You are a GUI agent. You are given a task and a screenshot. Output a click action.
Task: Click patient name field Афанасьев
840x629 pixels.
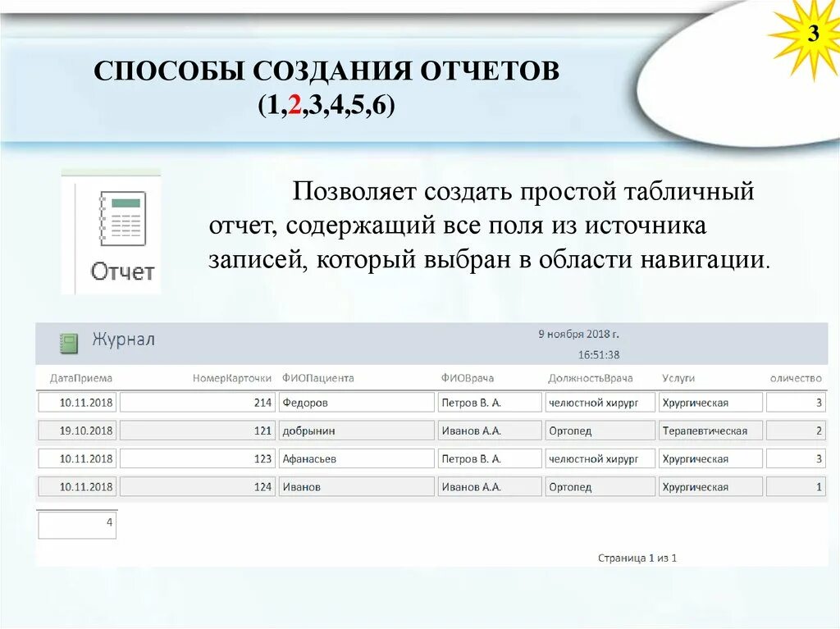coord(356,458)
